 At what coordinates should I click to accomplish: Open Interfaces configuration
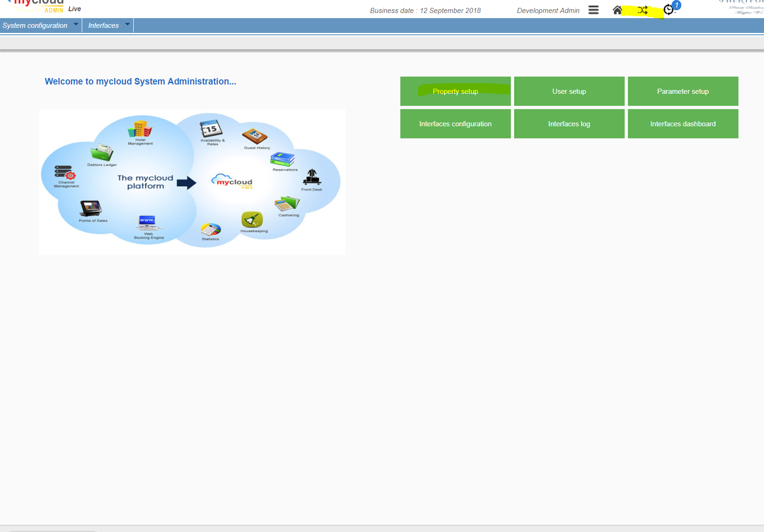(x=456, y=124)
